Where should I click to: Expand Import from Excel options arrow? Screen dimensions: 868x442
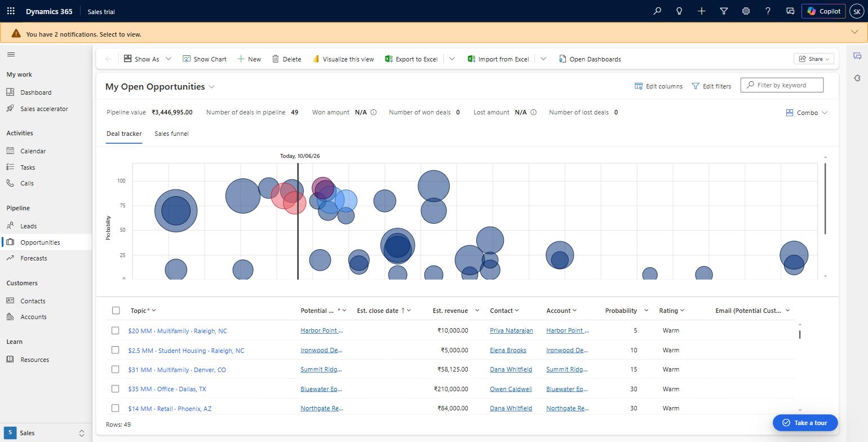pyautogui.click(x=543, y=59)
